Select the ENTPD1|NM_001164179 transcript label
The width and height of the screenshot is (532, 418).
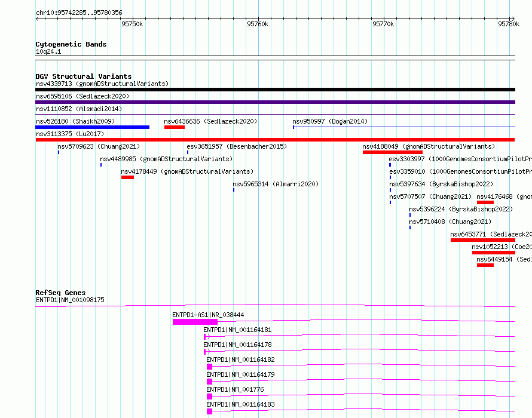[x=240, y=374]
